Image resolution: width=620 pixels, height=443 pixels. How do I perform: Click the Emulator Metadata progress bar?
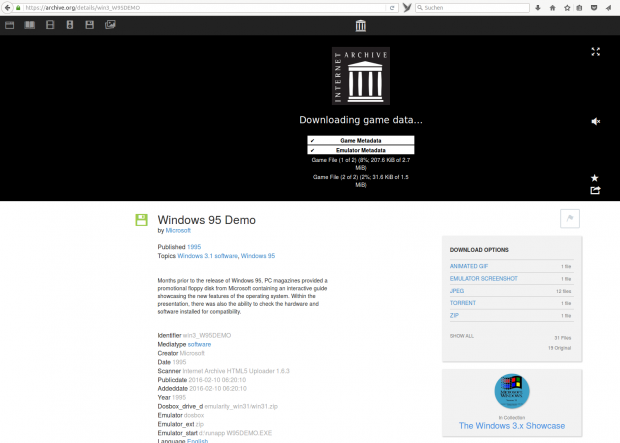point(361,150)
